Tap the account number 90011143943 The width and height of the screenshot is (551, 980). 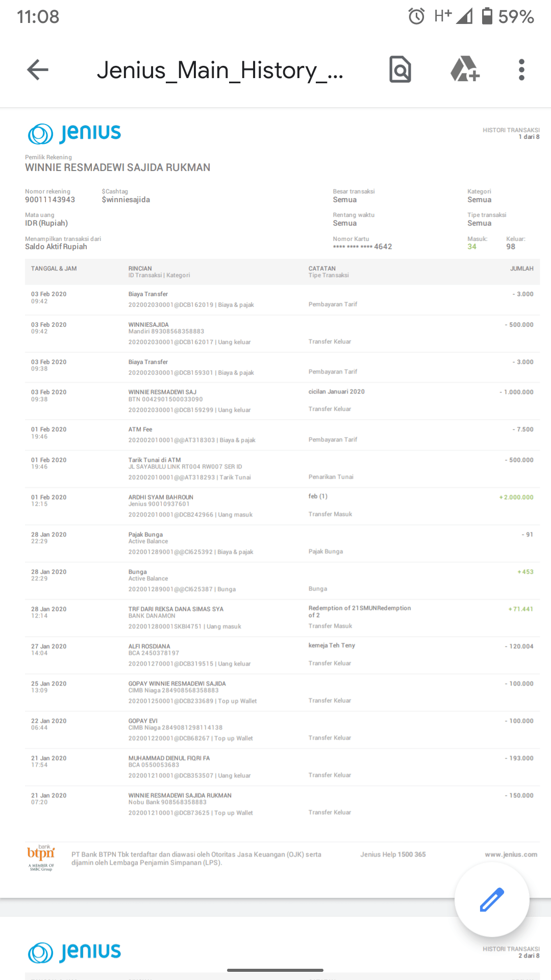point(50,200)
